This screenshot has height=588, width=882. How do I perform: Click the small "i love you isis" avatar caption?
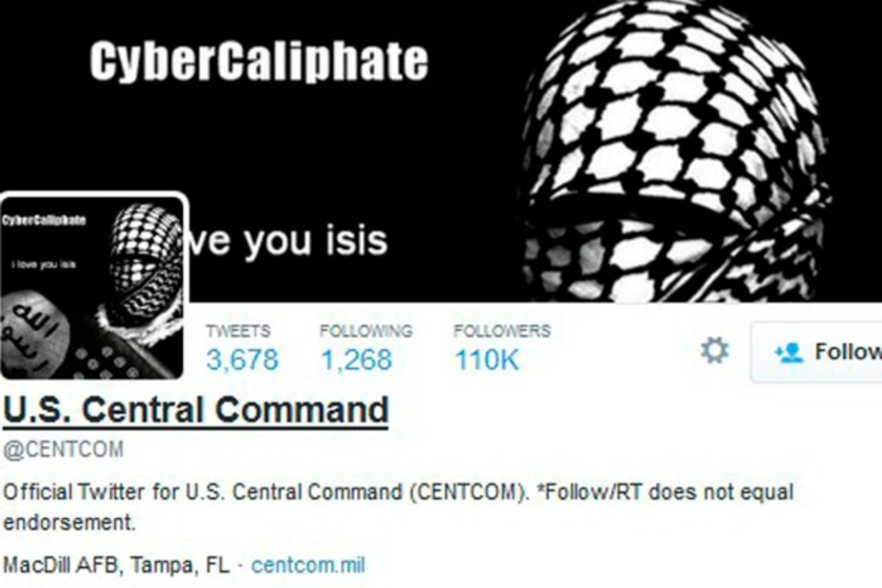tap(44, 265)
